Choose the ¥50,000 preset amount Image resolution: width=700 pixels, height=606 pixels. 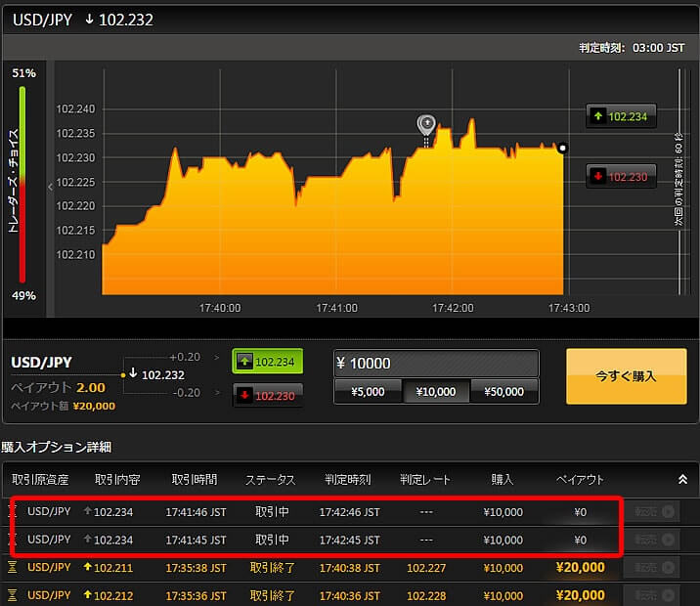point(504,392)
